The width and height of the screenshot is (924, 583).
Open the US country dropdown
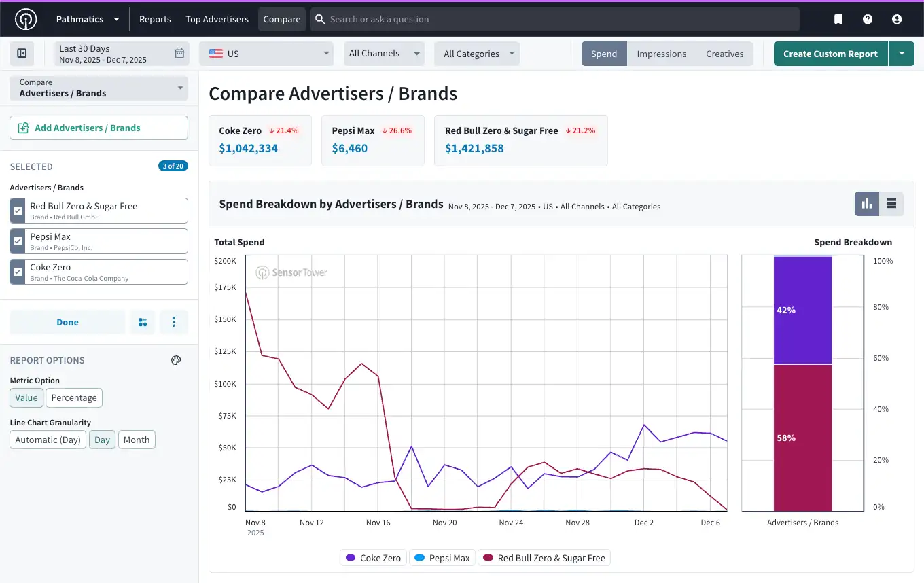266,54
